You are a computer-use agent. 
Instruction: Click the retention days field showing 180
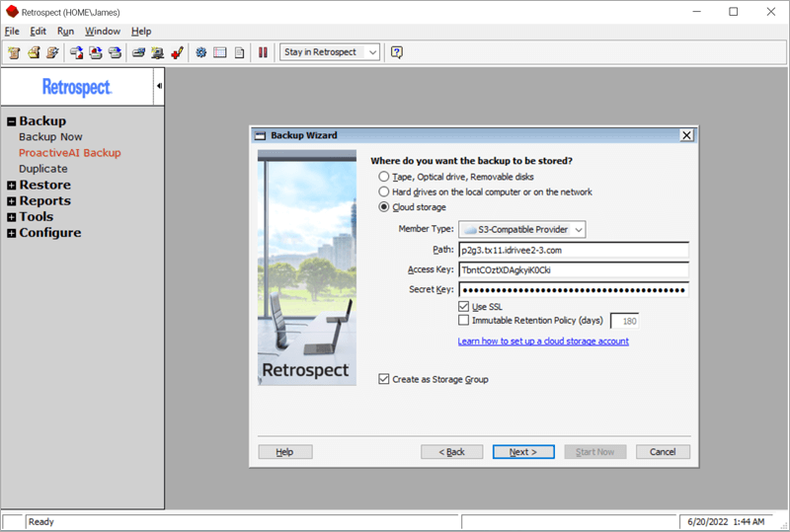pos(625,321)
